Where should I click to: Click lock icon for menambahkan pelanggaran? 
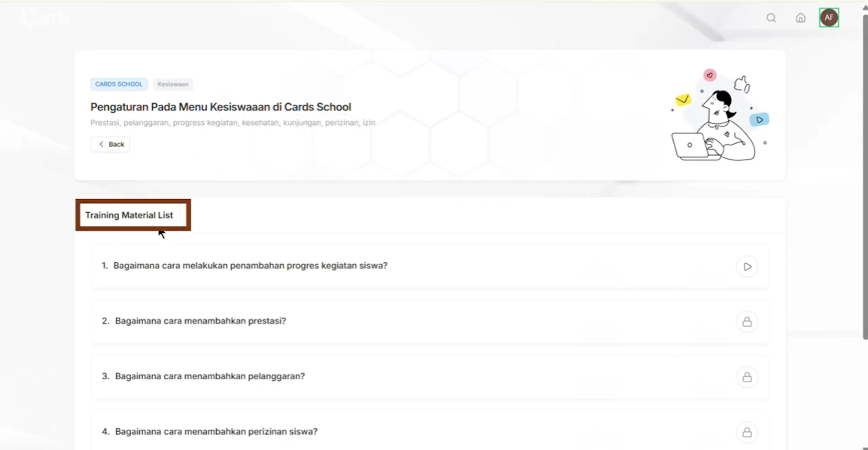click(x=747, y=377)
